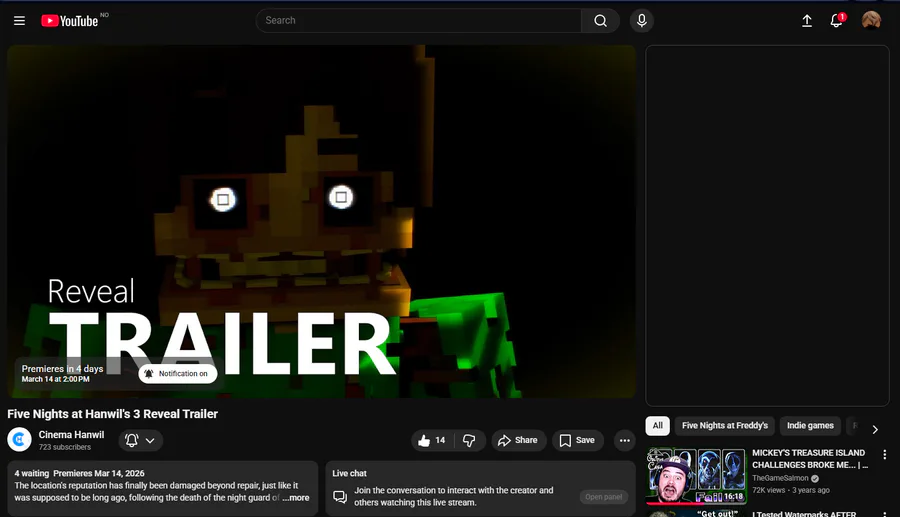Screen dimensions: 900x517
Task: Open the video title Five Nights at Hanwil's 3
Action: 112,414
